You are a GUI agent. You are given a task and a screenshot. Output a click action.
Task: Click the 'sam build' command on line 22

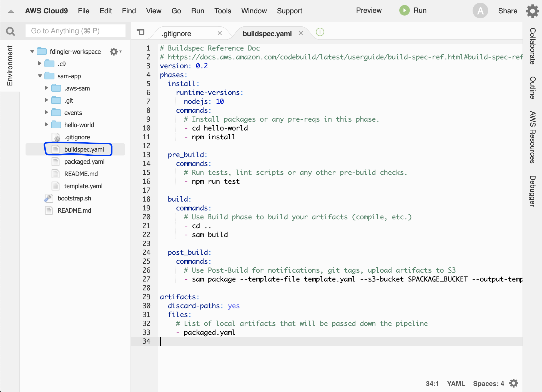(210, 235)
